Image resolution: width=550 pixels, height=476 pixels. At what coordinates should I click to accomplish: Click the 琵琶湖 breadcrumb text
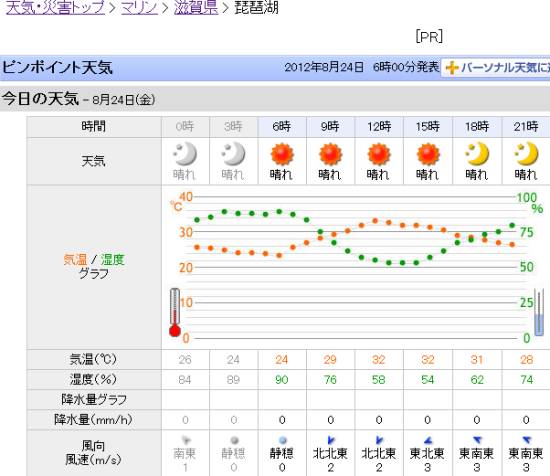coord(256,7)
